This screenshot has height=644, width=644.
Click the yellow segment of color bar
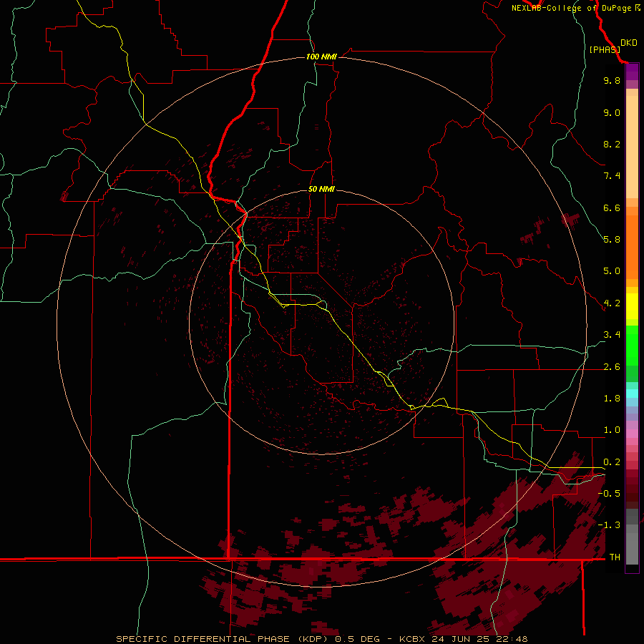[632, 306]
